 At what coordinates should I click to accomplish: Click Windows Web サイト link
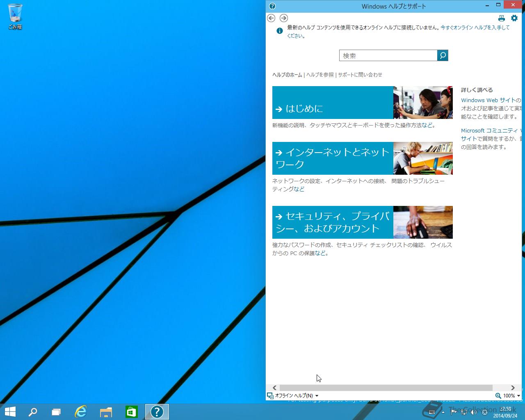point(488,100)
